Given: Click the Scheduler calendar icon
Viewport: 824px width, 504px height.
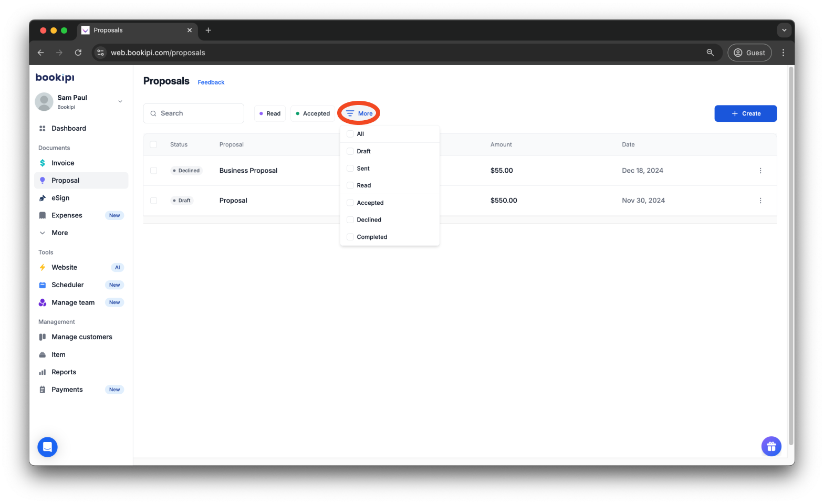Looking at the screenshot, I should (x=43, y=285).
